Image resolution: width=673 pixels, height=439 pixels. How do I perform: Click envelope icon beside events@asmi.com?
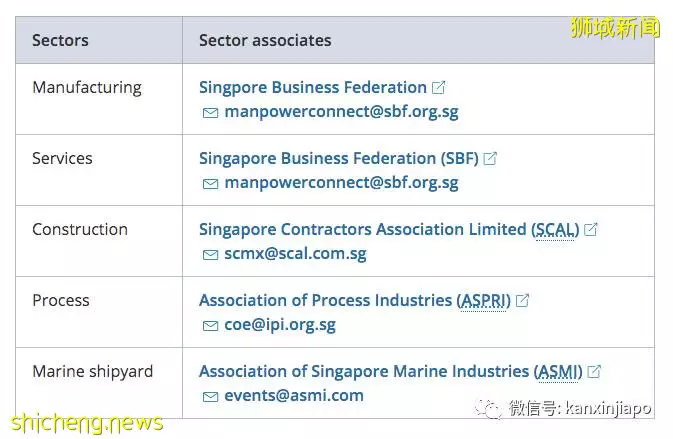point(210,397)
